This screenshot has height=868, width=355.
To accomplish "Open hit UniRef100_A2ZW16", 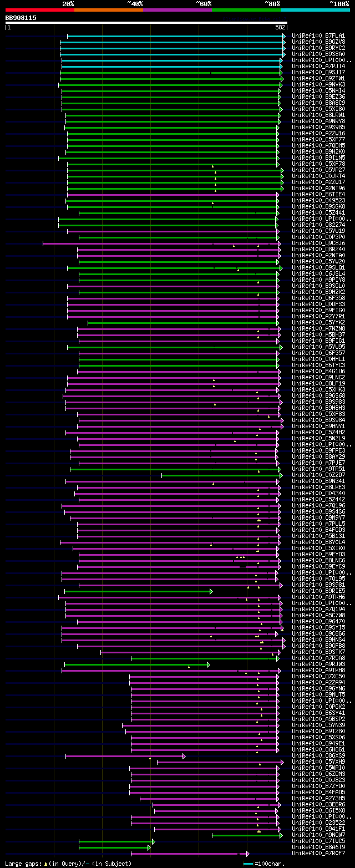I will pyautogui.click(x=318, y=134).
